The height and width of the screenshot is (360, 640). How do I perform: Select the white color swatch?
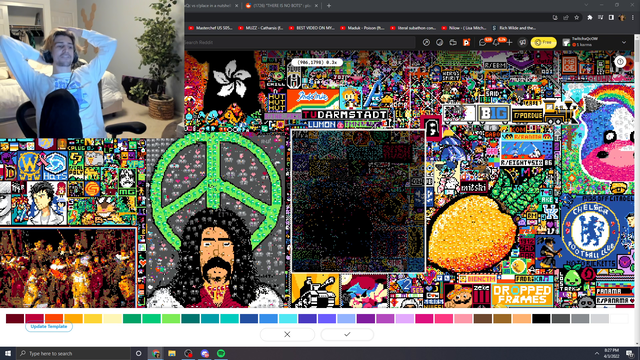[620, 318]
